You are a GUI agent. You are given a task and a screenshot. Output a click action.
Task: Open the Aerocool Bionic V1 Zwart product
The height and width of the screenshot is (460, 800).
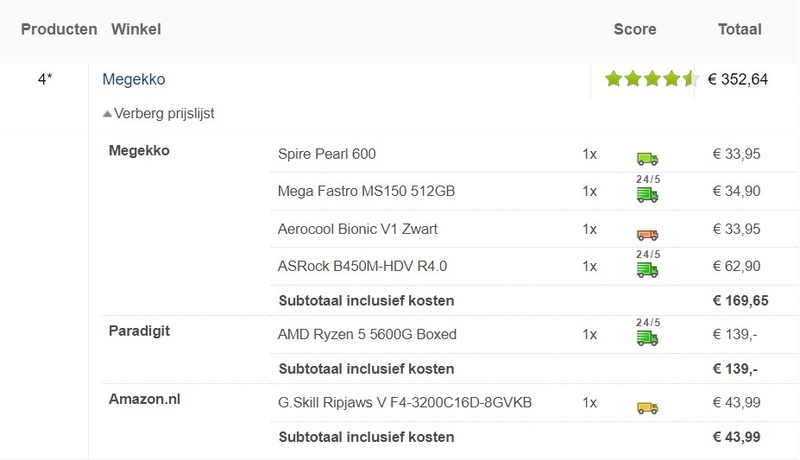point(357,229)
